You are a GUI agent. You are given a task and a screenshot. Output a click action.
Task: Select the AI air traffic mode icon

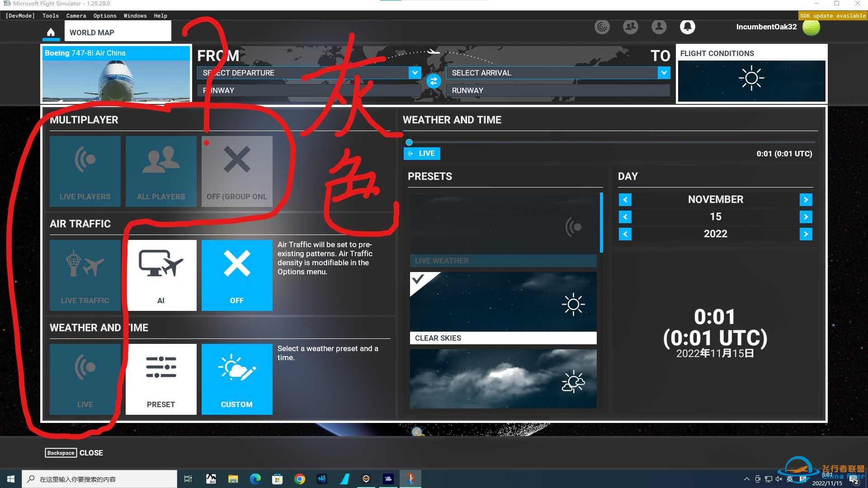pyautogui.click(x=160, y=273)
